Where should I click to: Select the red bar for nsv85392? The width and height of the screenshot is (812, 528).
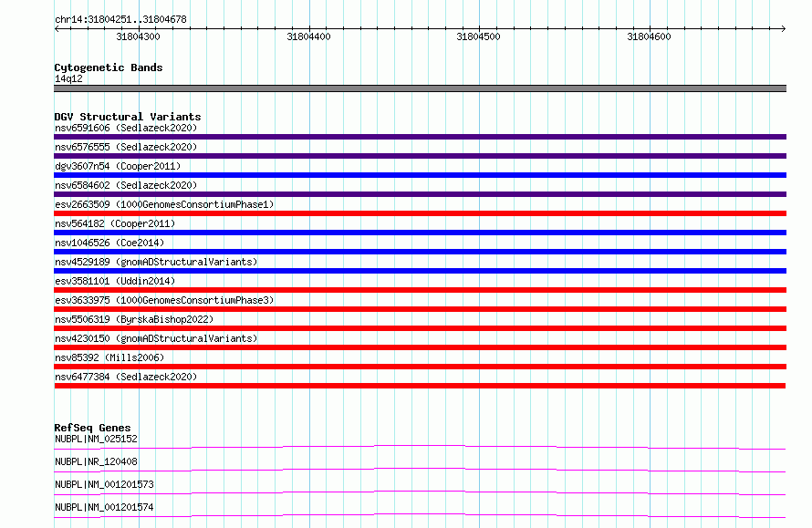tap(420, 367)
